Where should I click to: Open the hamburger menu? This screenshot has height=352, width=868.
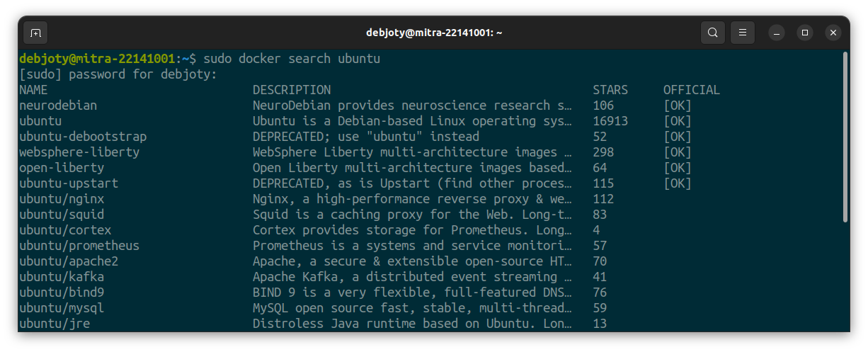pyautogui.click(x=743, y=33)
